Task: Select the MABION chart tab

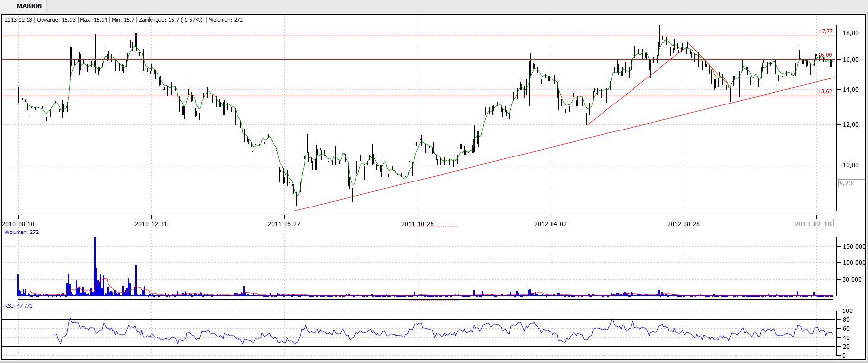Action: (x=29, y=6)
